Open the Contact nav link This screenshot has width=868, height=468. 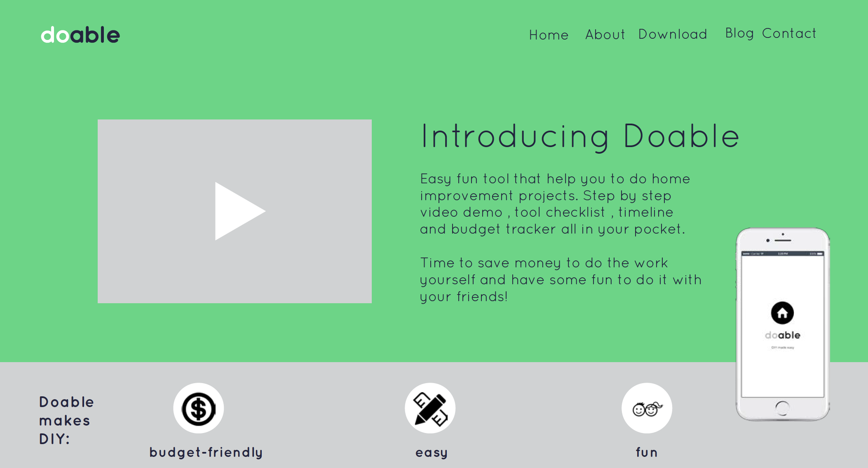789,33
